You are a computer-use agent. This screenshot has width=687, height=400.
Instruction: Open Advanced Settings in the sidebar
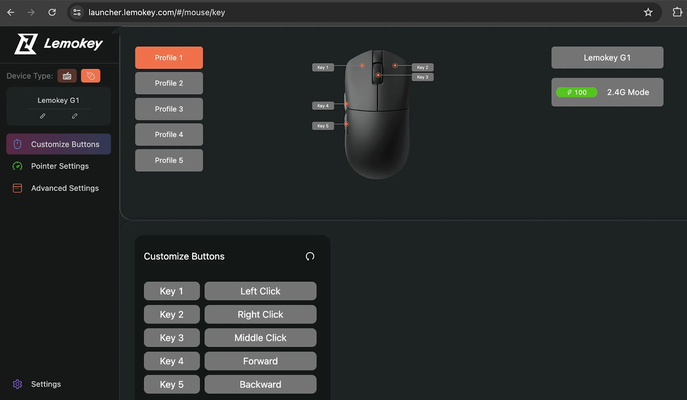tap(64, 188)
